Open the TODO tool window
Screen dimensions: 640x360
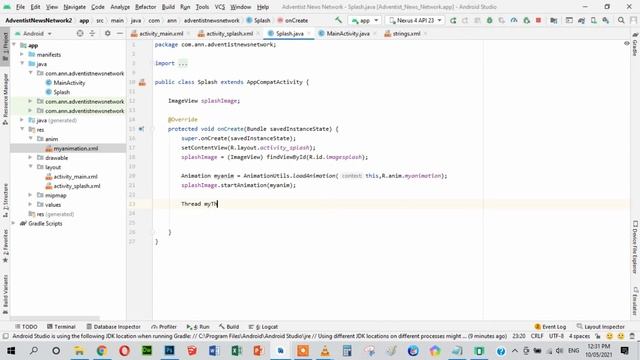click(x=26, y=327)
